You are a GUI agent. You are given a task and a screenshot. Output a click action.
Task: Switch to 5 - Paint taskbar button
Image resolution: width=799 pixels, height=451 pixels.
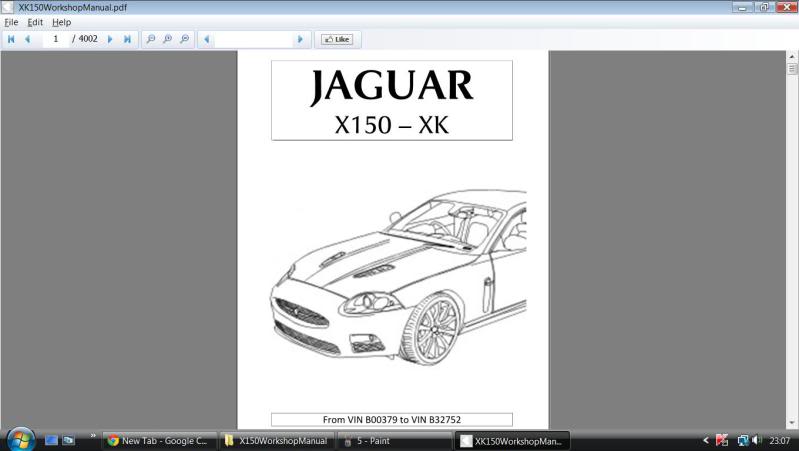point(394,441)
